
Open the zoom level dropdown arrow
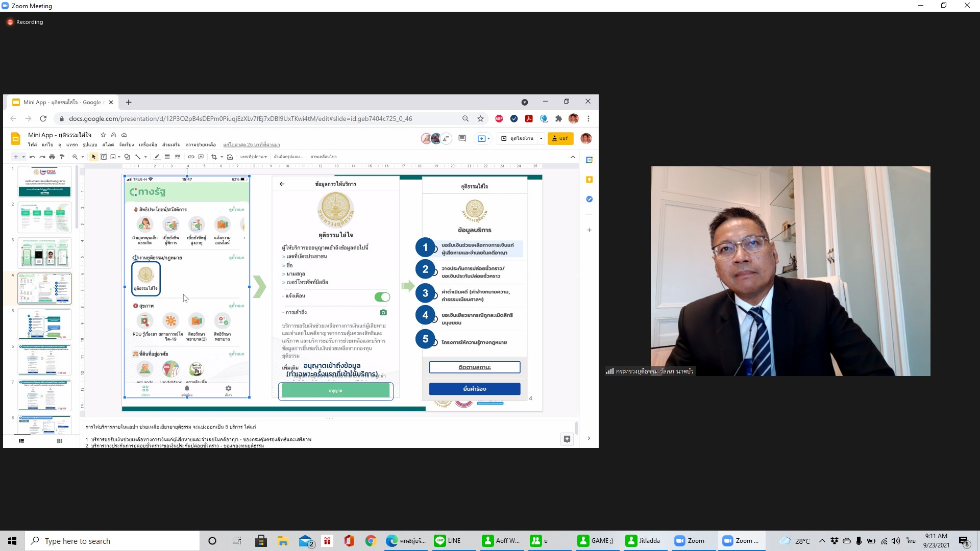point(83,157)
